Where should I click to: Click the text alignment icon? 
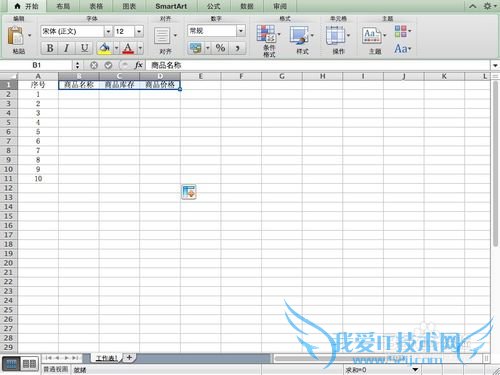(162, 36)
